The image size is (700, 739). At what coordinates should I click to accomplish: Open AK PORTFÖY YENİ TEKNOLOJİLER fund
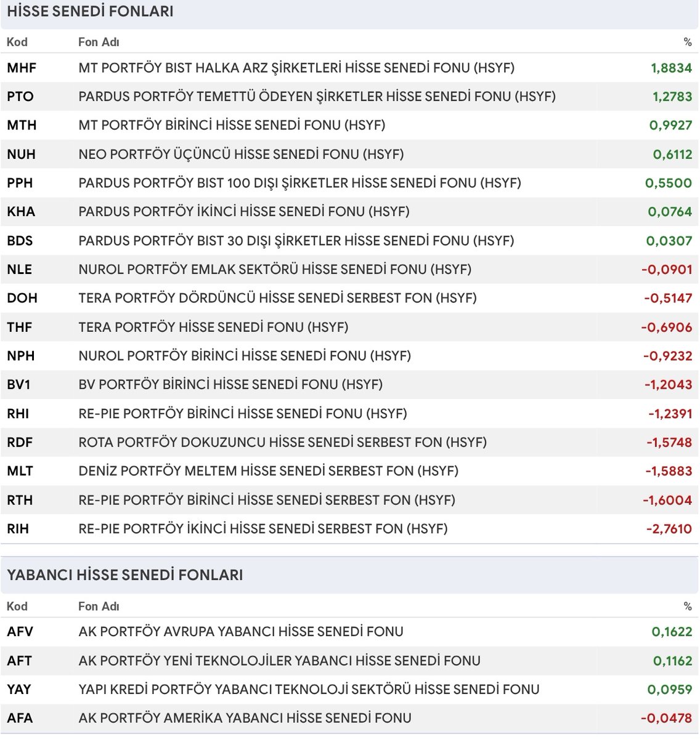279,661
